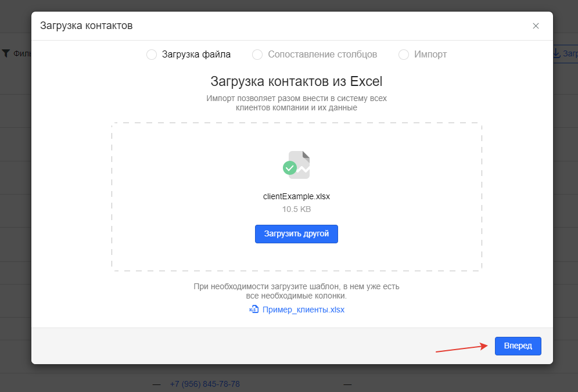Select the Импорт step

pyautogui.click(x=404, y=55)
